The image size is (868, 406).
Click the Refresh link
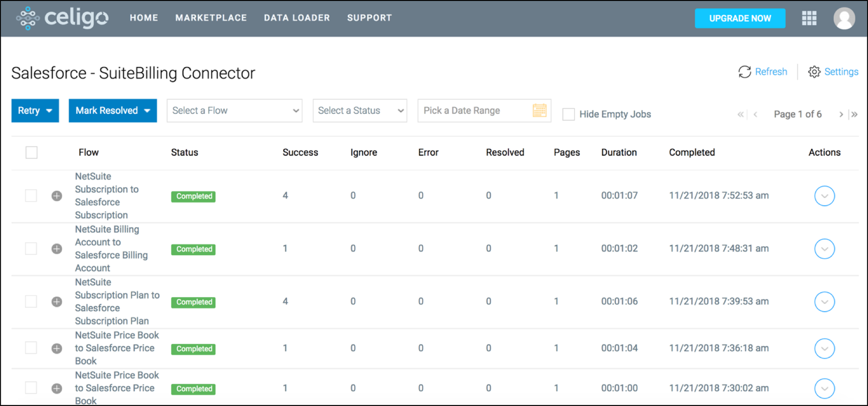(771, 72)
